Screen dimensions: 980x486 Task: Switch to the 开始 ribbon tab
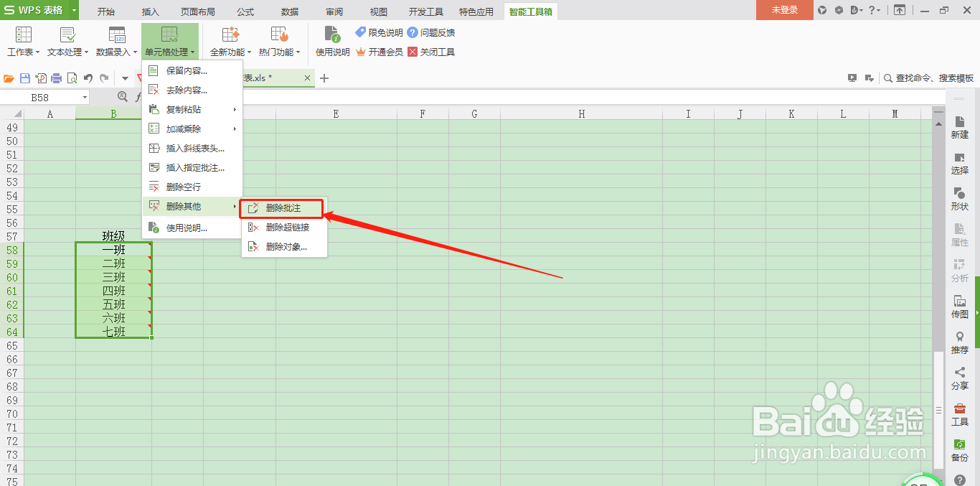[105, 11]
